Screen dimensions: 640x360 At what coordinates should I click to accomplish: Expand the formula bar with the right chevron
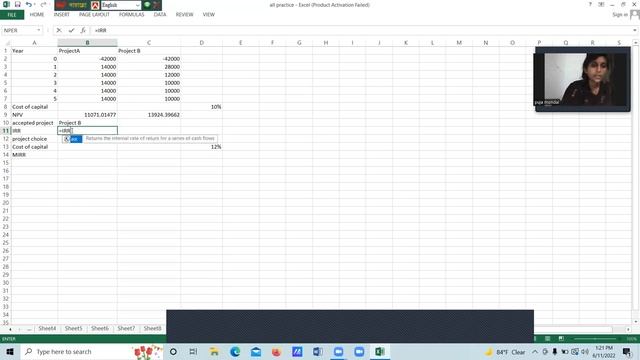pos(635,30)
